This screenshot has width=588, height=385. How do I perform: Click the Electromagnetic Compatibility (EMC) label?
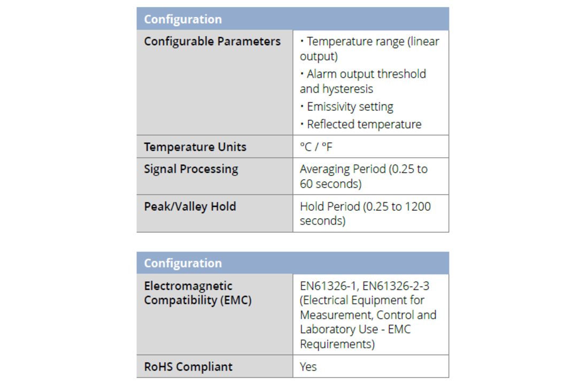[x=198, y=293]
